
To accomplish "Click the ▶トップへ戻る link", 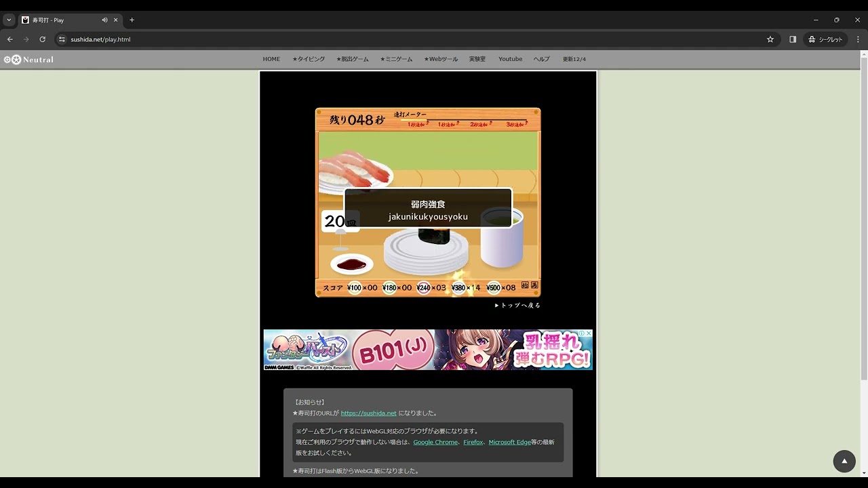I will click(x=517, y=306).
